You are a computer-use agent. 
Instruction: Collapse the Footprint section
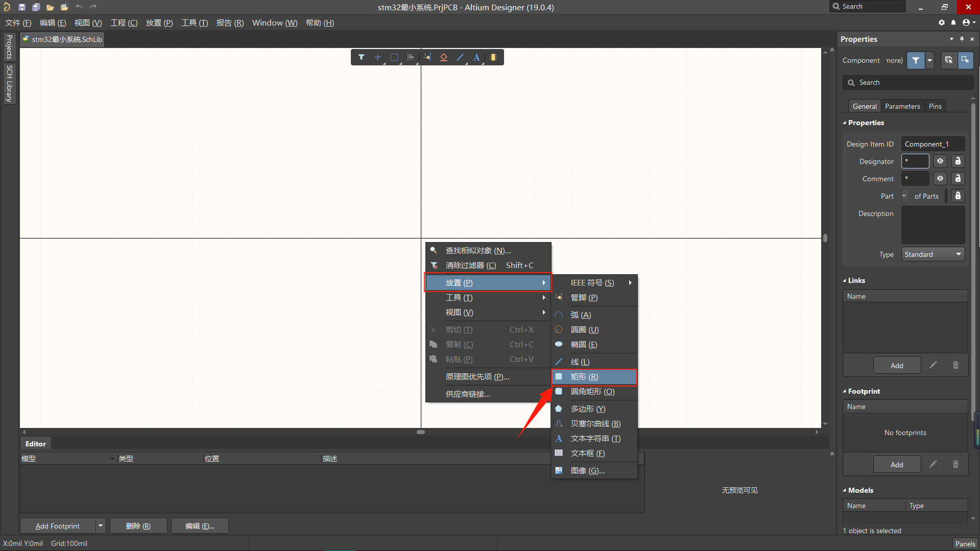pos(844,392)
